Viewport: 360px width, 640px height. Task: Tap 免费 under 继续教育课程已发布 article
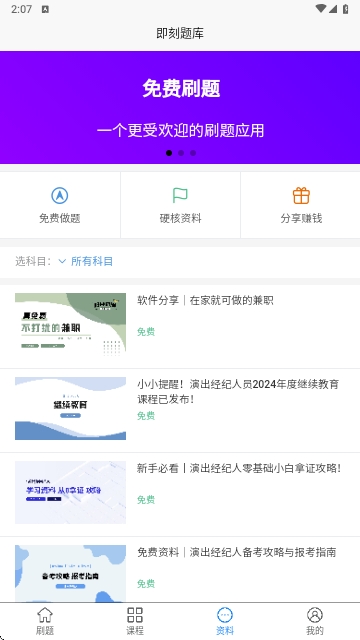[x=146, y=416]
